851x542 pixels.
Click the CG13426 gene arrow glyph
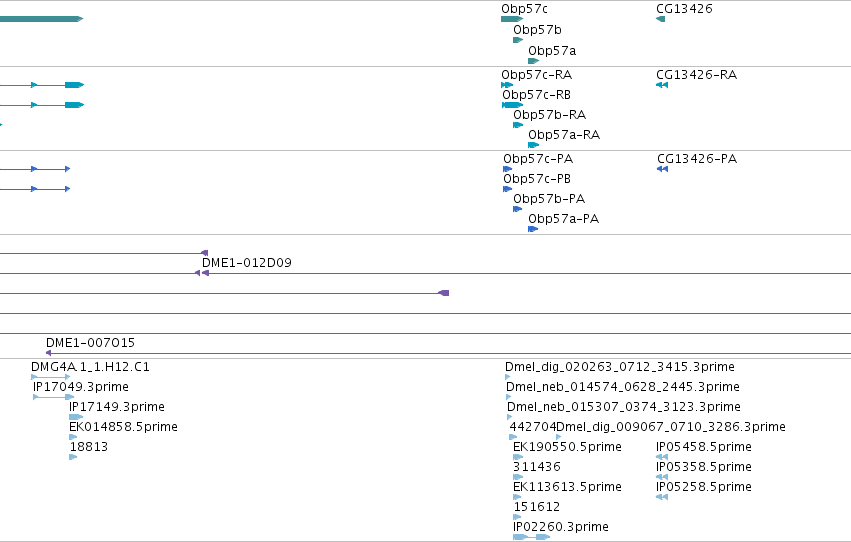[661, 19]
